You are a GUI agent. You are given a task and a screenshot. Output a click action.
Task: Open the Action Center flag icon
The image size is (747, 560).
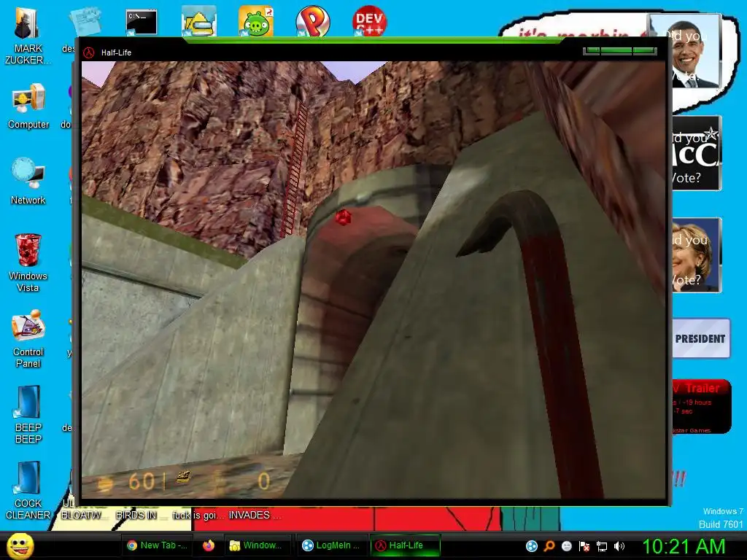[584, 545]
